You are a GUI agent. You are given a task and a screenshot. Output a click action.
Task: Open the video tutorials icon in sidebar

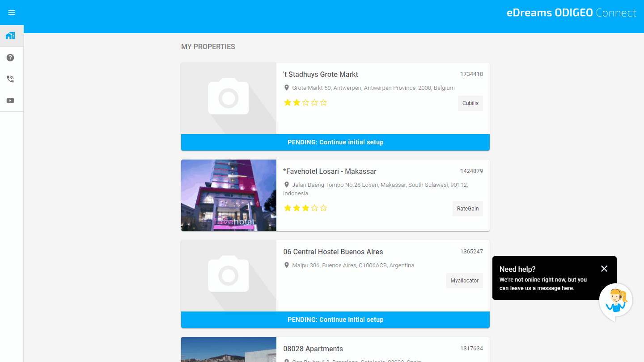[10, 101]
